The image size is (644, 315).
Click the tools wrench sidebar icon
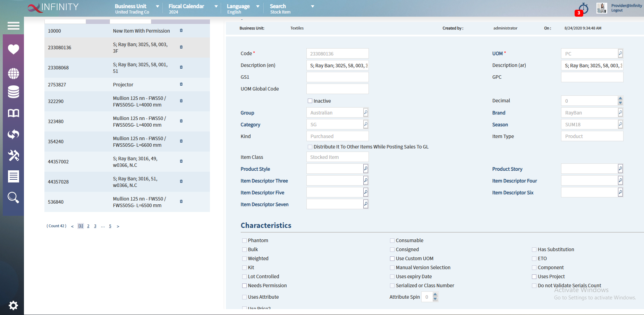[14, 155]
